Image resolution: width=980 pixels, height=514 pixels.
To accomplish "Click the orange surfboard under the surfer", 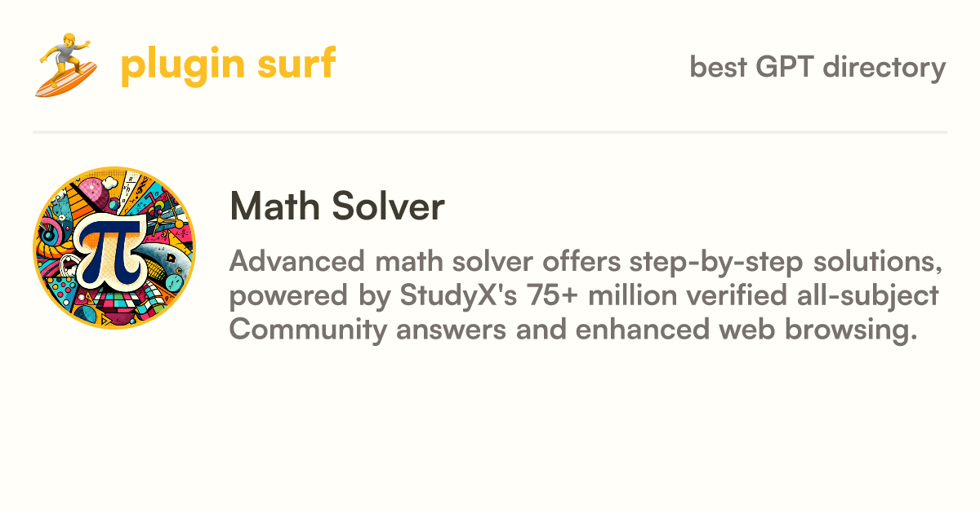I will click(x=67, y=78).
